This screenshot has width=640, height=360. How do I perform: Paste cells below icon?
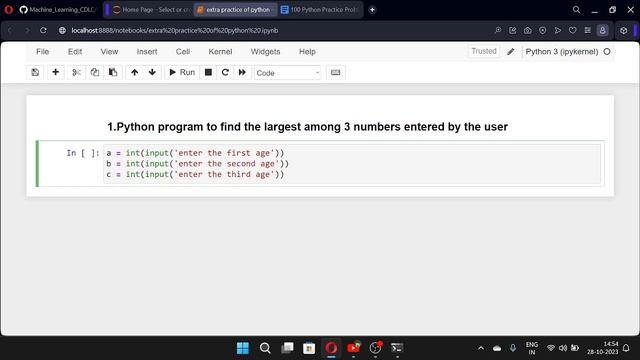113,72
